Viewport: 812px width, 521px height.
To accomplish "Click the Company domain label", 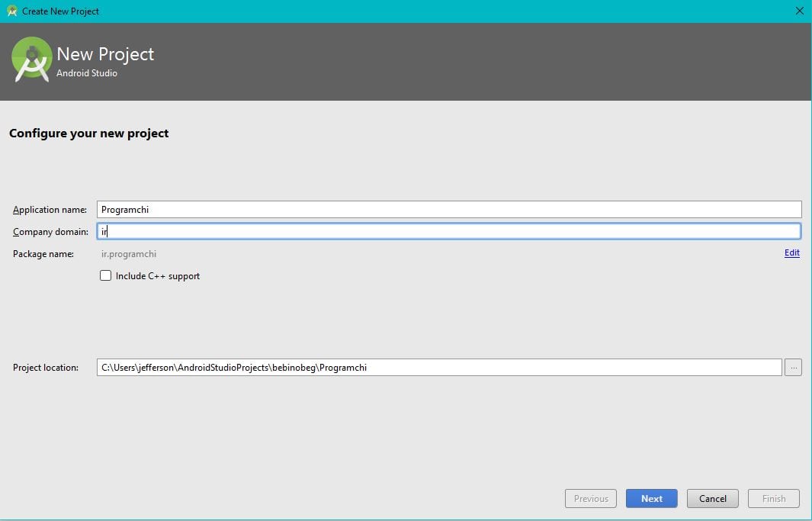I will click(x=51, y=231).
